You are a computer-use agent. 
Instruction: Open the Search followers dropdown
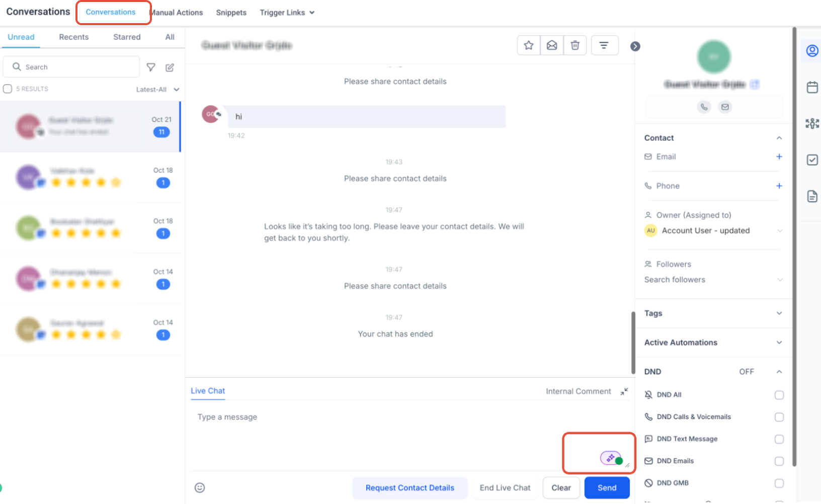pyautogui.click(x=714, y=280)
